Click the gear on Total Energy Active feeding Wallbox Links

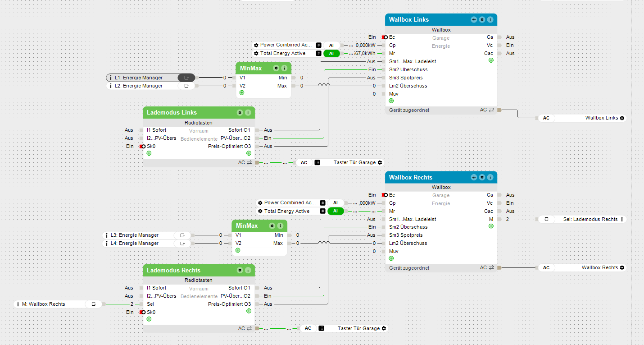tap(256, 53)
